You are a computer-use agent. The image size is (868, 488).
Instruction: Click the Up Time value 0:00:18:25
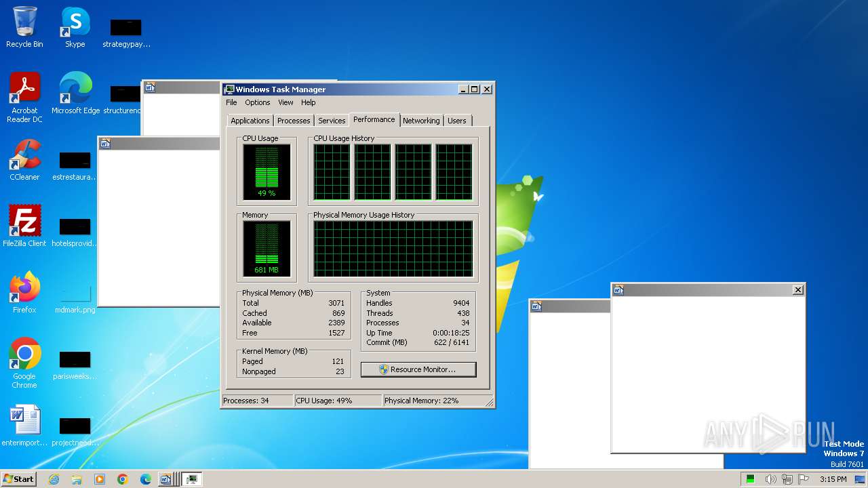click(x=451, y=333)
